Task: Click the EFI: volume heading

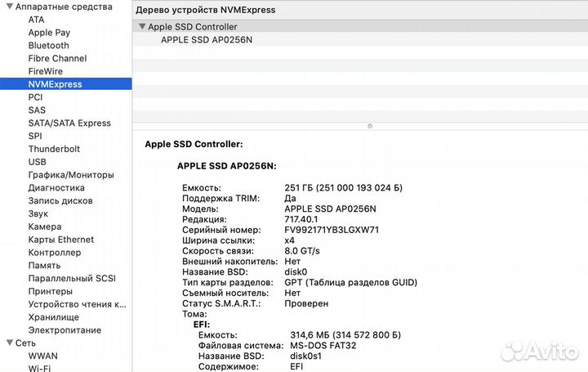Action: (202, 325)
